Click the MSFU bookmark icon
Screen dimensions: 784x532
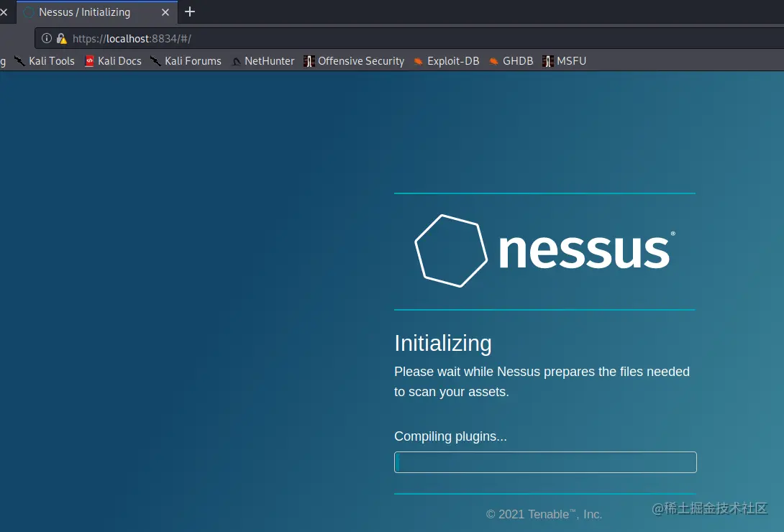[x=547, y=61]
